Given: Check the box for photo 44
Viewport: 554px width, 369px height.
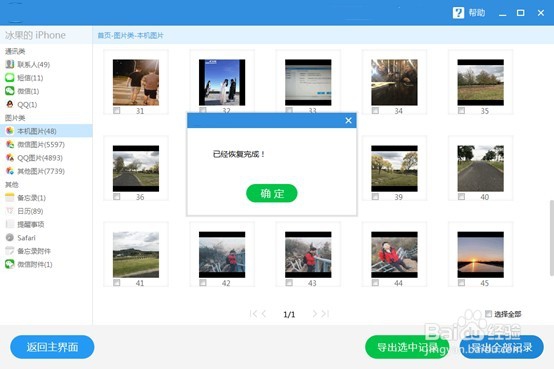Looking at the screenshot, I should point(375,283).
